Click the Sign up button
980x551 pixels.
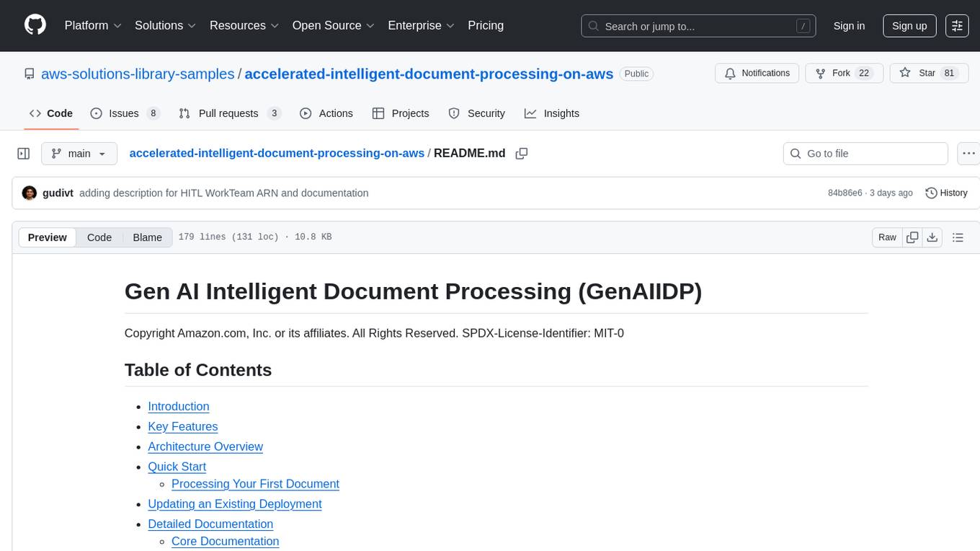click(x=909, y=25)
